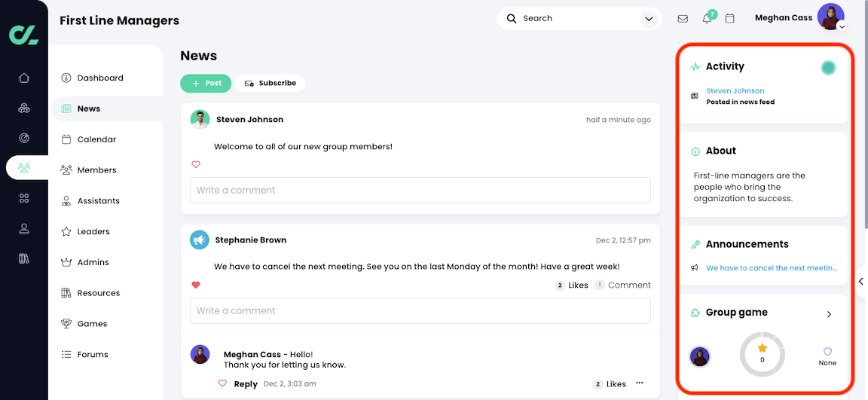This screenshot has height=400, width=868.
Task: Open the mail envelope icon in header
Action: tap(683, 19)
